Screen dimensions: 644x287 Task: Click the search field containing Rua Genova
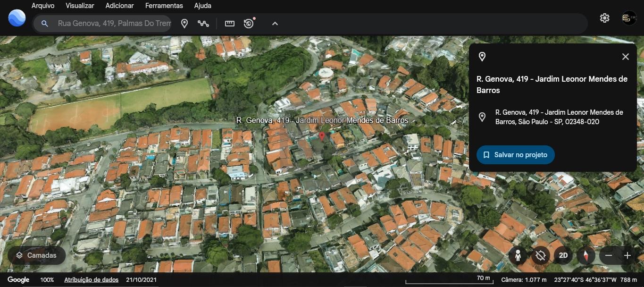click(112, 23)
